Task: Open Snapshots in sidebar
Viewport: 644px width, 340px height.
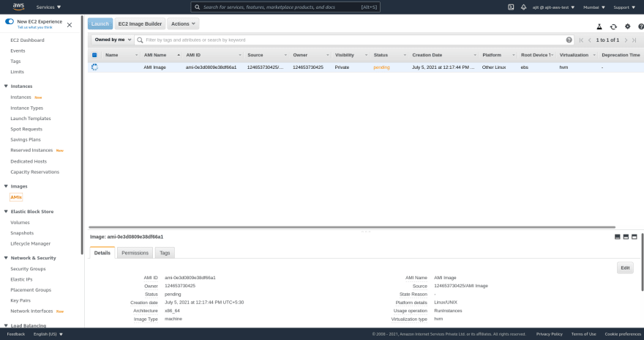Action: coord(22,233)
